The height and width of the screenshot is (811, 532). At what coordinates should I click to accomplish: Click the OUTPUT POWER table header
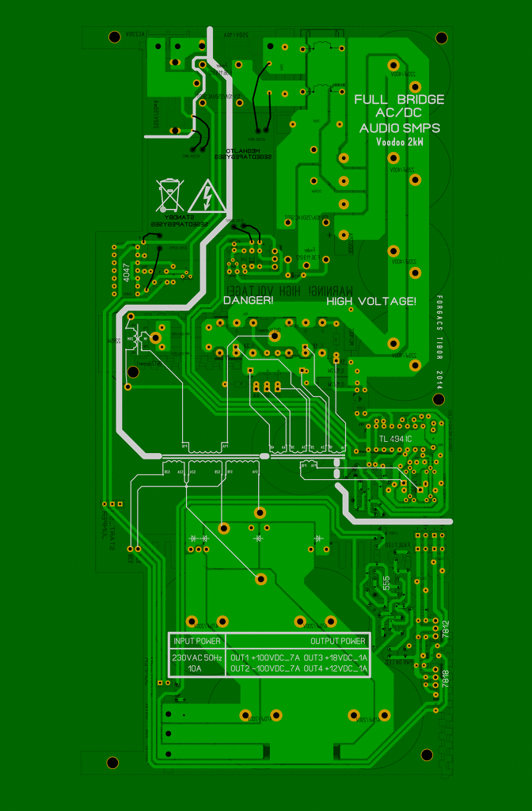tap(337, 641)
